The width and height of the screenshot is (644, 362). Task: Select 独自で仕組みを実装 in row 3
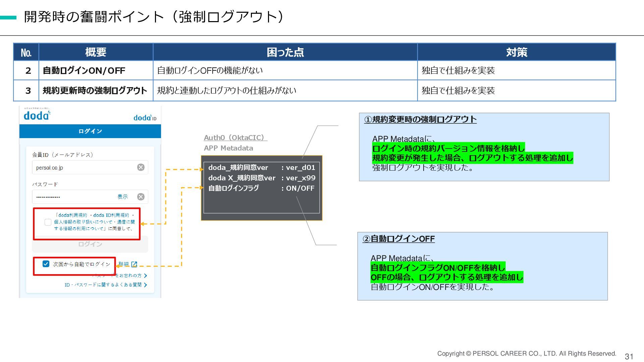[517, 90]
